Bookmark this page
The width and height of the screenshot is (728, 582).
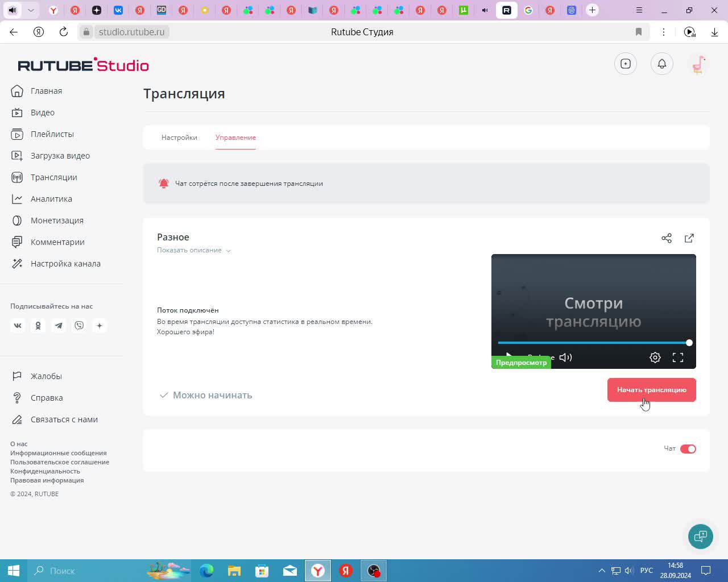[639, 32]
